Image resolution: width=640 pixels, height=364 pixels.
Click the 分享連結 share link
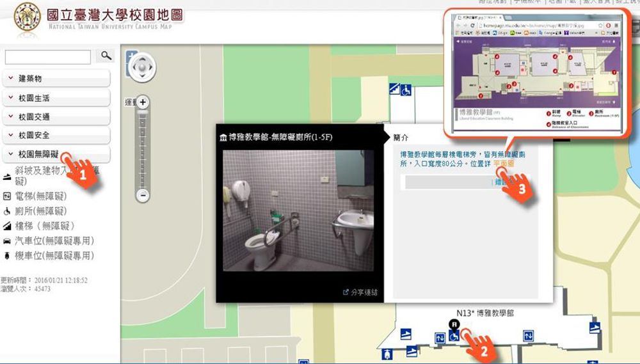pyautogui.click(x=361, y=292)
